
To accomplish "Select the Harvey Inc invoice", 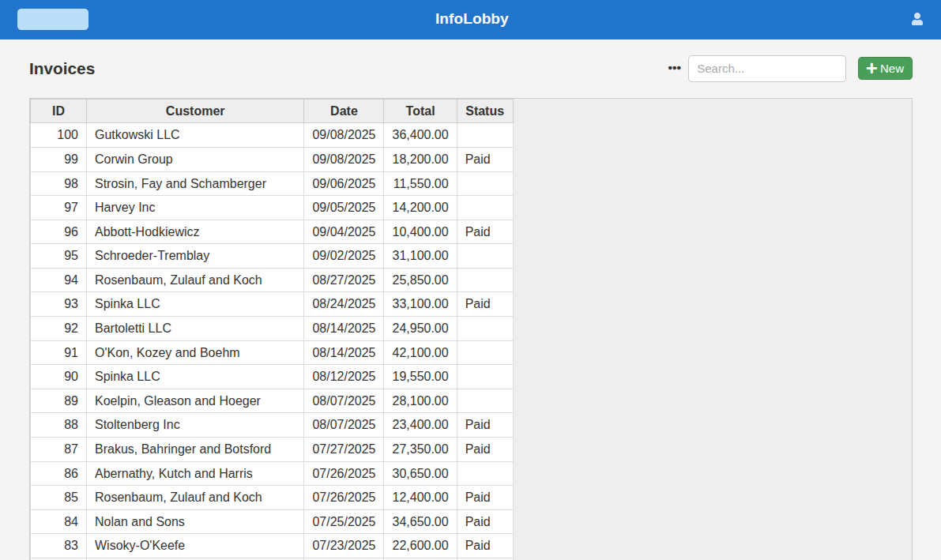I will coord(125,208).
